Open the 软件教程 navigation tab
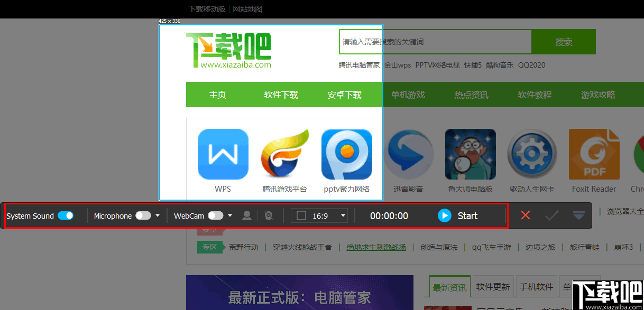Screen dimensions: 644x310 pyautogui.click(x=535, y=95)
